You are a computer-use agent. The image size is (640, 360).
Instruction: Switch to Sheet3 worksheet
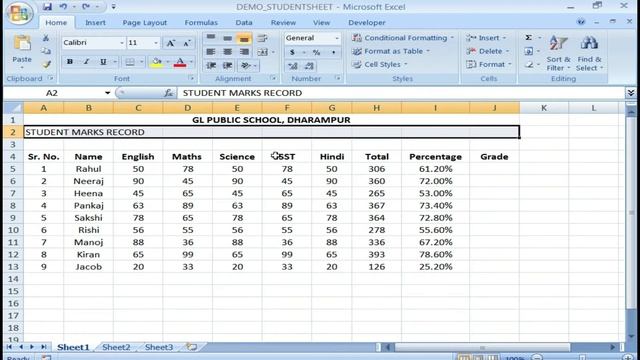(x=159, y=347)
